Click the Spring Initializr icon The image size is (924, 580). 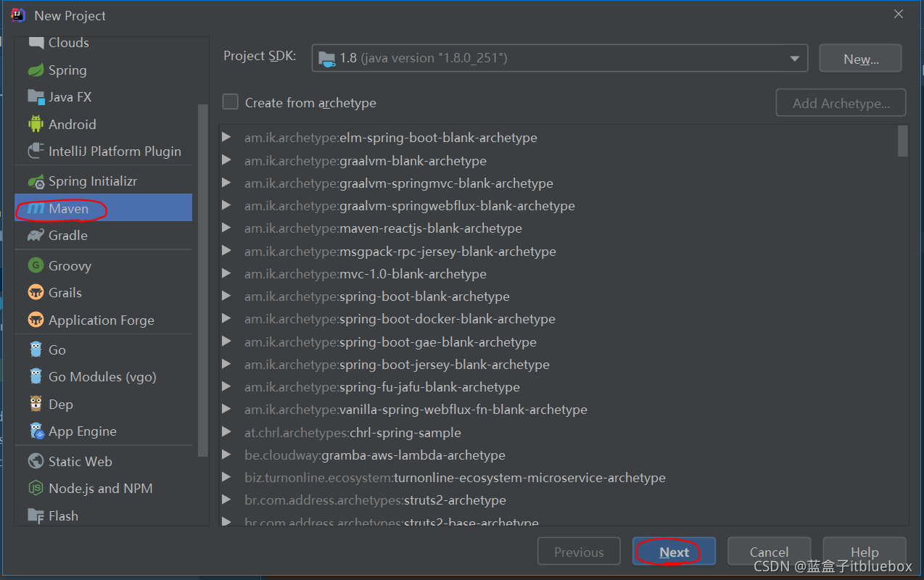point(36,181)
